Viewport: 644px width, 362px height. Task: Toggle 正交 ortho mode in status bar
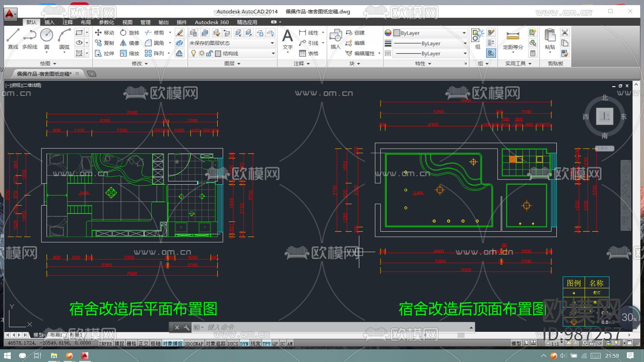point(143,344)
